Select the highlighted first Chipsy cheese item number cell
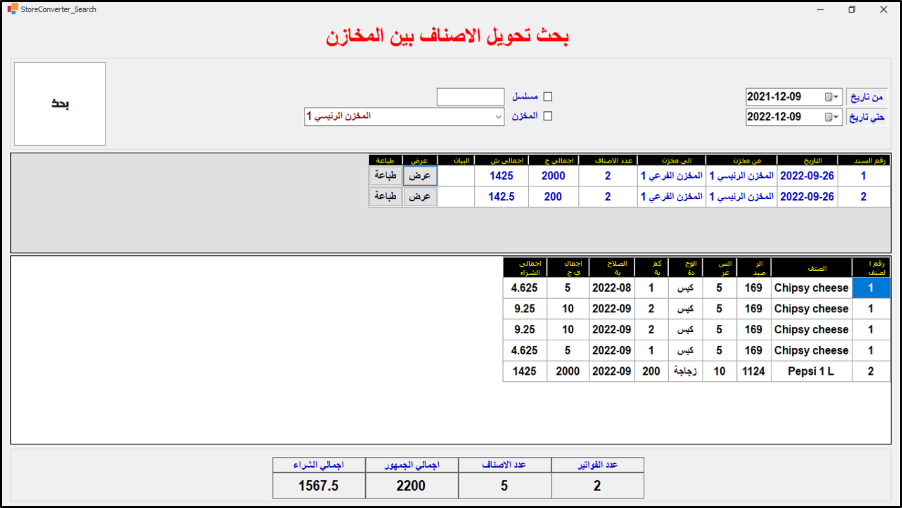The image size is (902, 508). pos(870,287)
